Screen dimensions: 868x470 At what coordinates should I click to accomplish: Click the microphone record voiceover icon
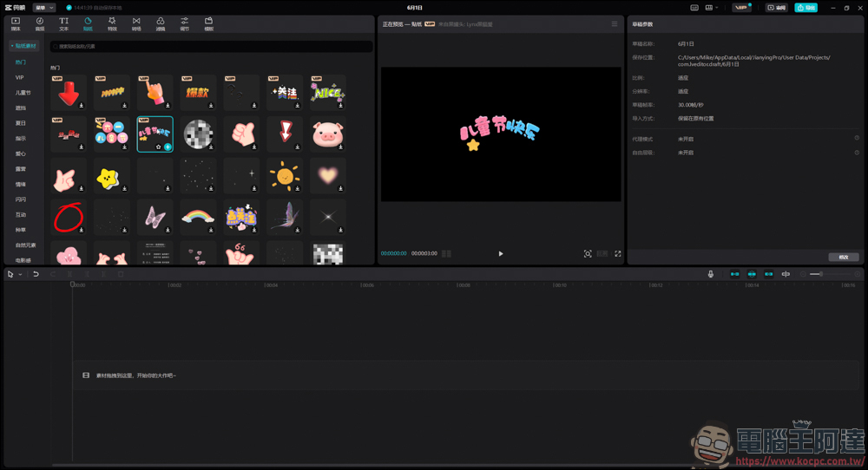711,274
